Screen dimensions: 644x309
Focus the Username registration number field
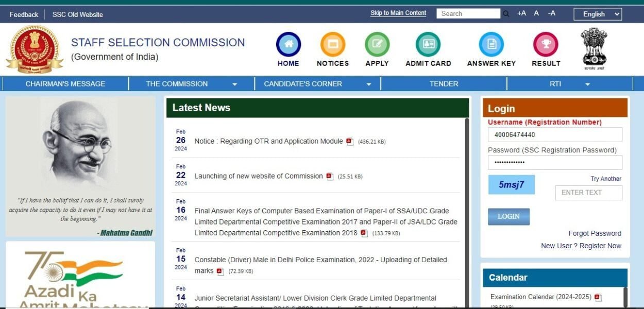(x=555, y=134)
